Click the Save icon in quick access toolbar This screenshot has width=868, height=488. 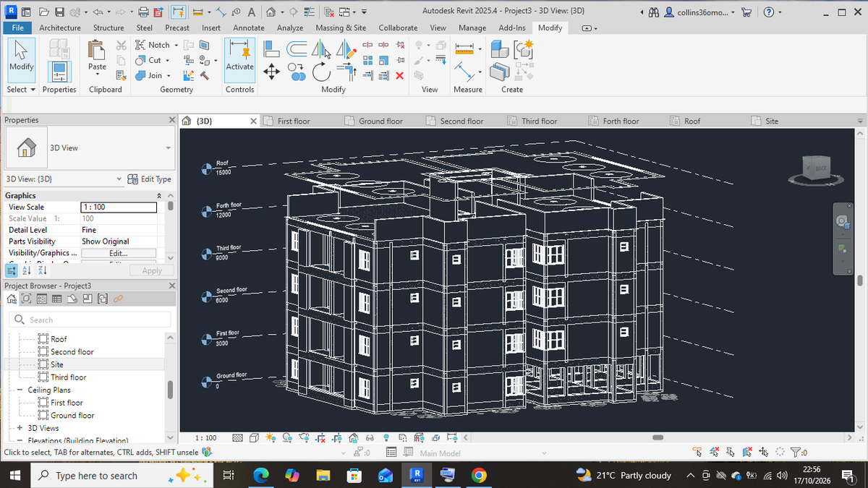pyautogui.click(x=58, y=11)
